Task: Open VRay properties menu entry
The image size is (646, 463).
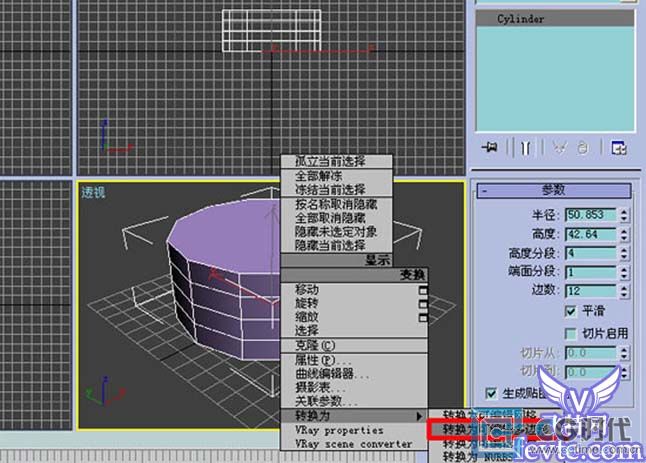Action: [x=354, y=430]
